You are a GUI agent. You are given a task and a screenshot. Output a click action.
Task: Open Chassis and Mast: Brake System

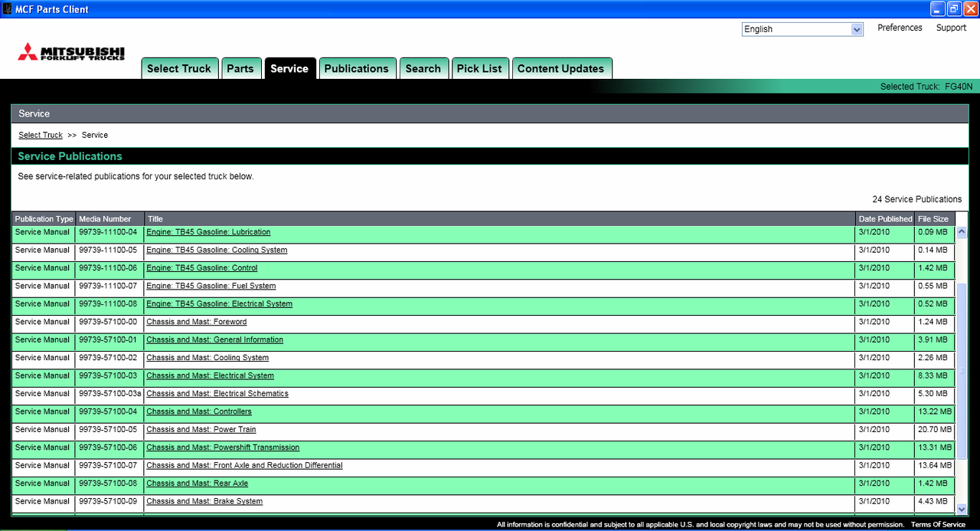click(x=204, y=501)
